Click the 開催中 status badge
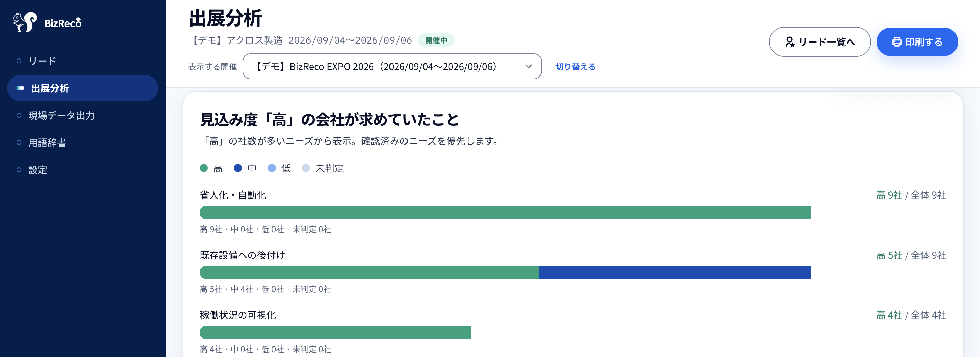 [436, 40]
